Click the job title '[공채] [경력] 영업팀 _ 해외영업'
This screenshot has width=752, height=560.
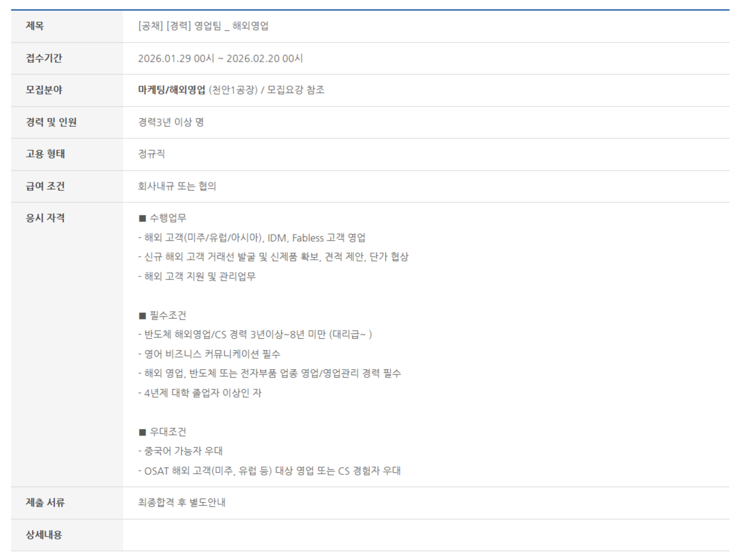coord(203,26)
